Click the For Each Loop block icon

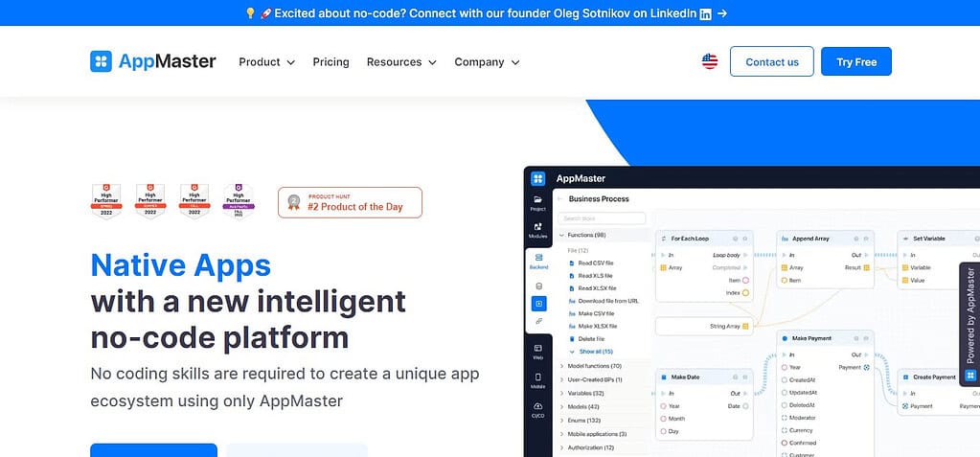tap(663, 239)
